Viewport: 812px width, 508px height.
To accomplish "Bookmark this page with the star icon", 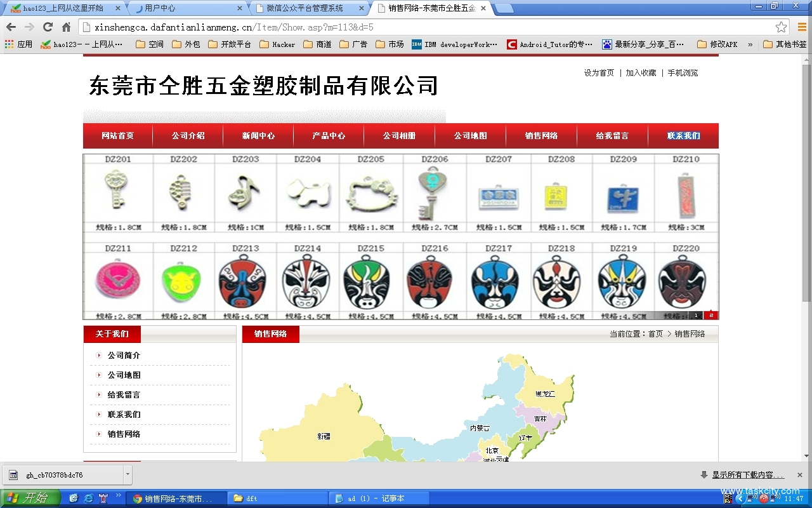I will [x=781, y=27].
